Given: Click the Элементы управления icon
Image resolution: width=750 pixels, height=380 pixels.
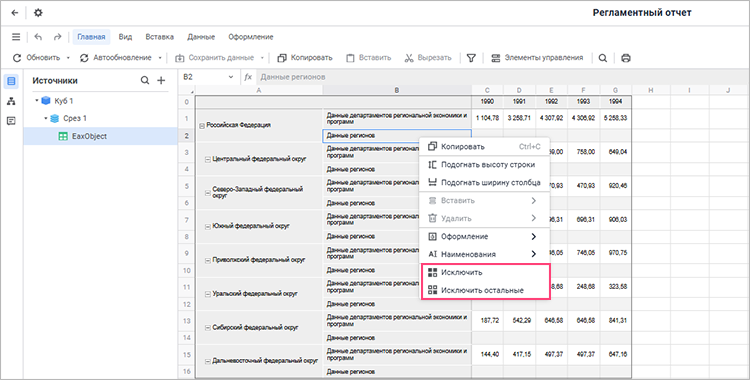Looking at the screenshot, I should click(x=496, y=58).
